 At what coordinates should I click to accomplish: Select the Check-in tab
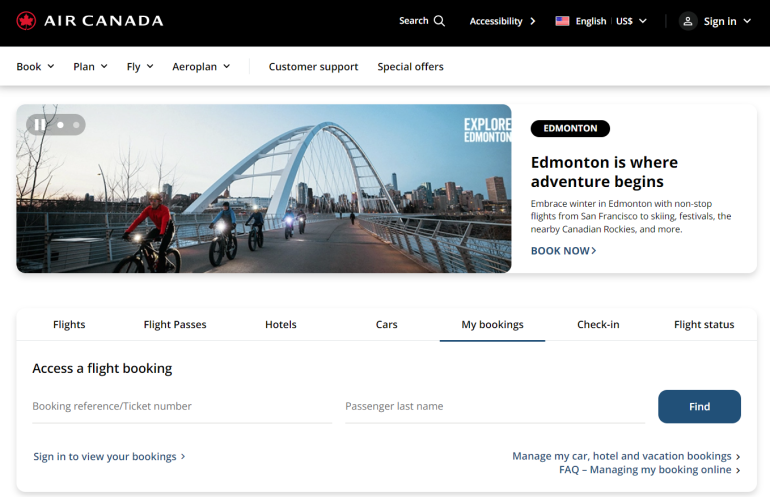[598, 325]
